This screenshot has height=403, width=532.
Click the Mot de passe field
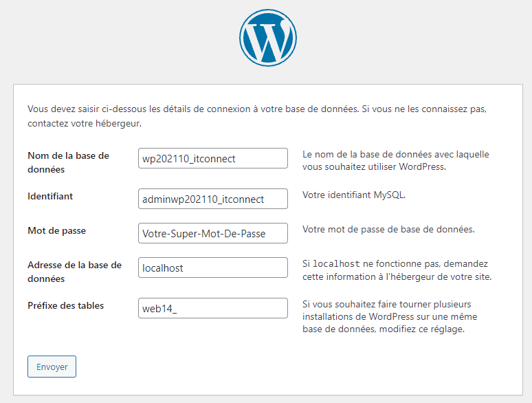(x=212, y=233)
